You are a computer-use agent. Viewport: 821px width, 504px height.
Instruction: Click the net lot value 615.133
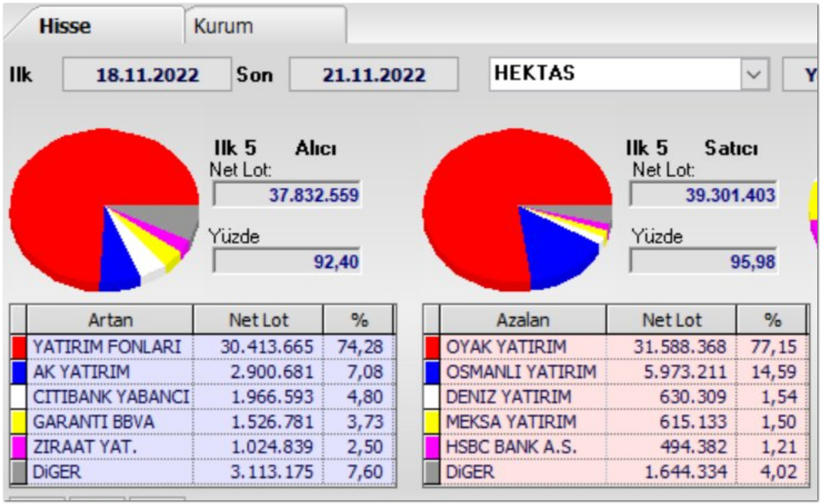pos(693,422)
